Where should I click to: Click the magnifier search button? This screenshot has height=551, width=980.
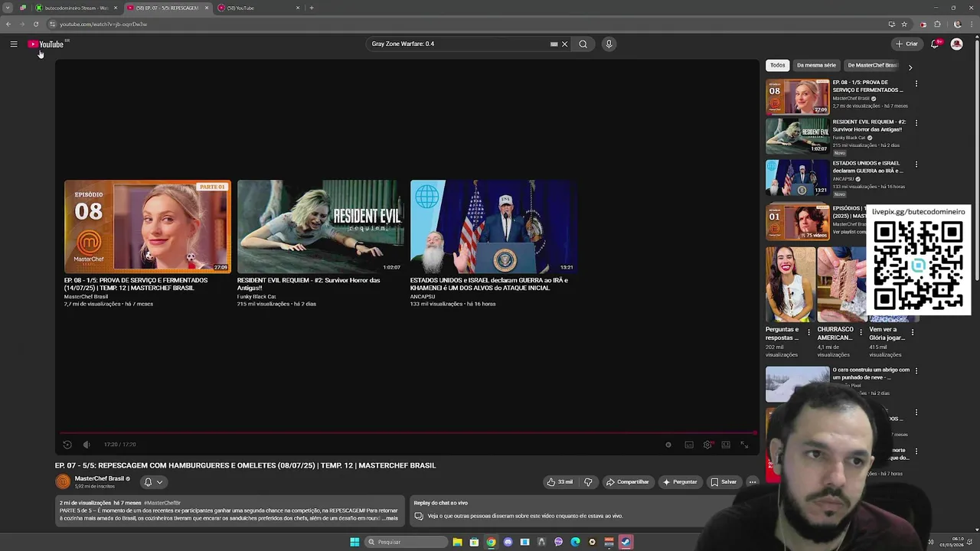[583, 44]
